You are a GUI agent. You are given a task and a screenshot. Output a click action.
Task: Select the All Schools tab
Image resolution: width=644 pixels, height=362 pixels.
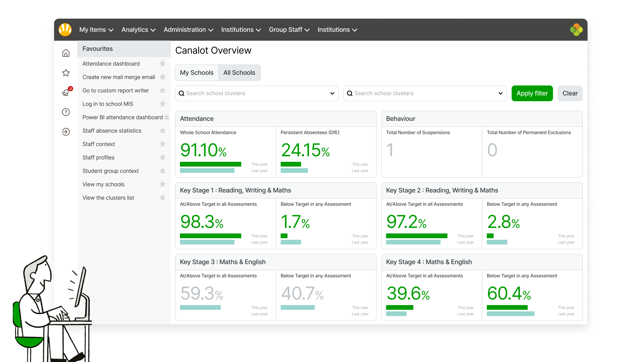[239, 73]
